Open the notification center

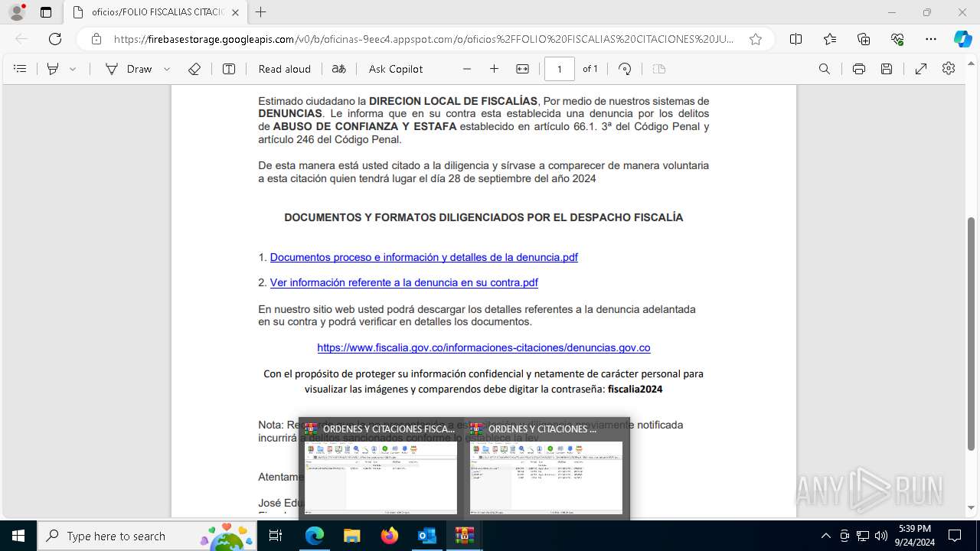[x=955, y=536]
